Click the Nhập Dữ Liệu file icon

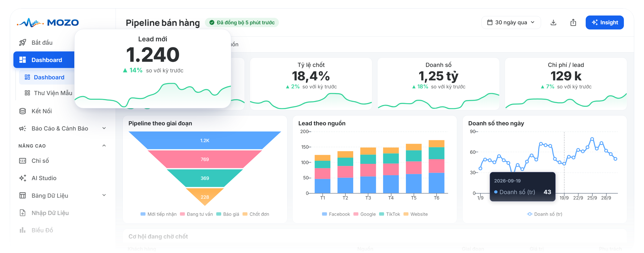tap(23, 213)
